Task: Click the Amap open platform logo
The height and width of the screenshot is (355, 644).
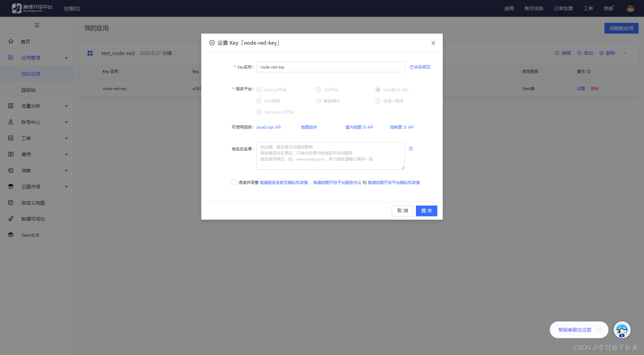Action: click(x=32, y=8)
